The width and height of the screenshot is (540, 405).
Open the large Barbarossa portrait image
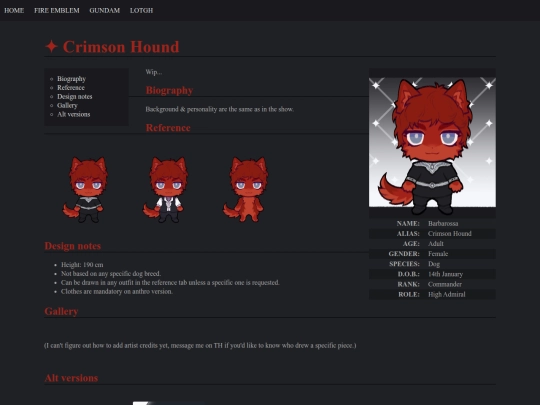[x=432, y=142]
